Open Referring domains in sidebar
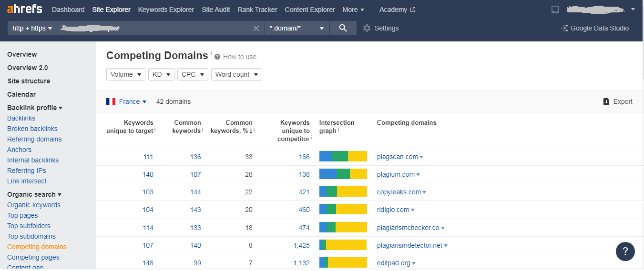644x271 pixels. 34,139
